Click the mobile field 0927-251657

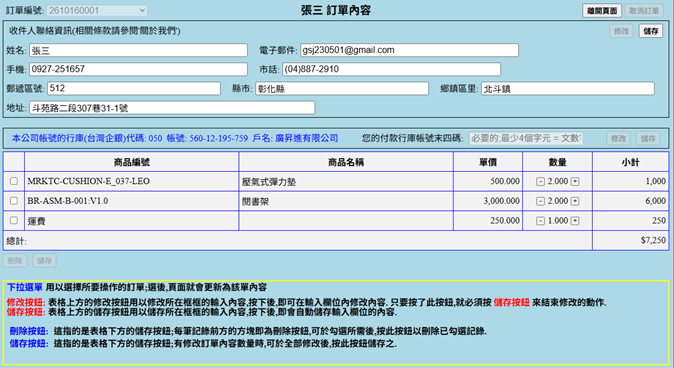pos(138,69)
